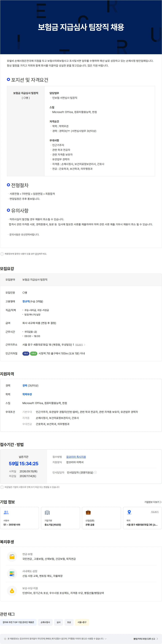162x644 pixels.
Task: Click the 시청역 7번 출구 nearby subway text
Action: pyautogui.click(x=62, y=353)
